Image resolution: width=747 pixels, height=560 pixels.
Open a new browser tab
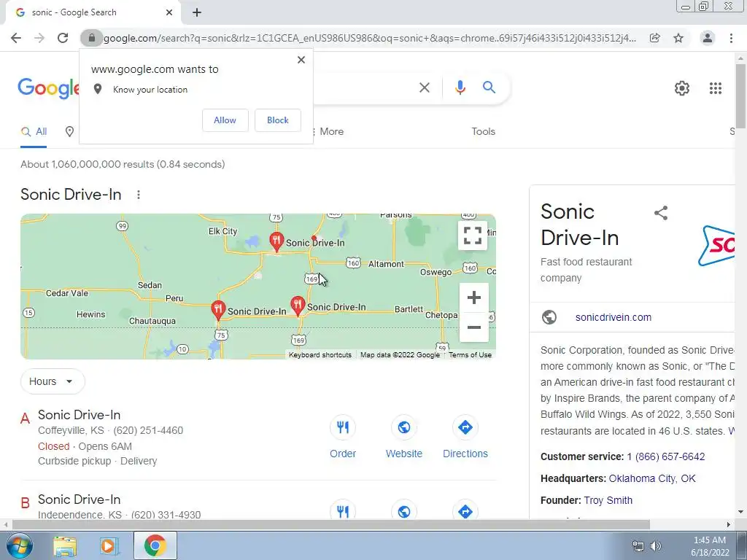(197, 12)
